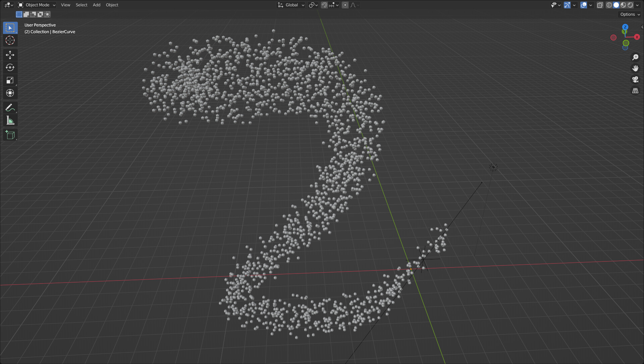644x364 pixels.
Task: Toggle proportional editing
Action: click(x=345, y=5)
